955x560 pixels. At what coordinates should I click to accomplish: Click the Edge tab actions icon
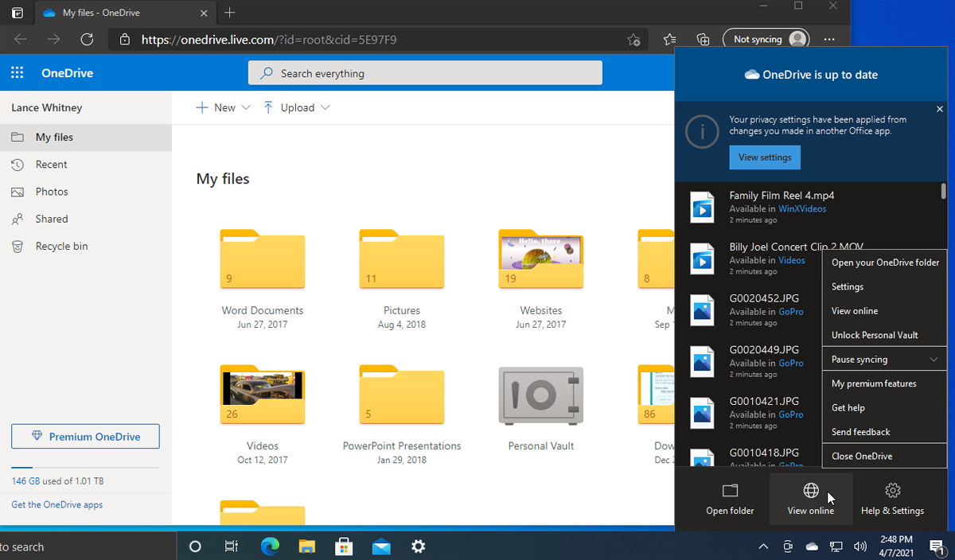[17, 13]
